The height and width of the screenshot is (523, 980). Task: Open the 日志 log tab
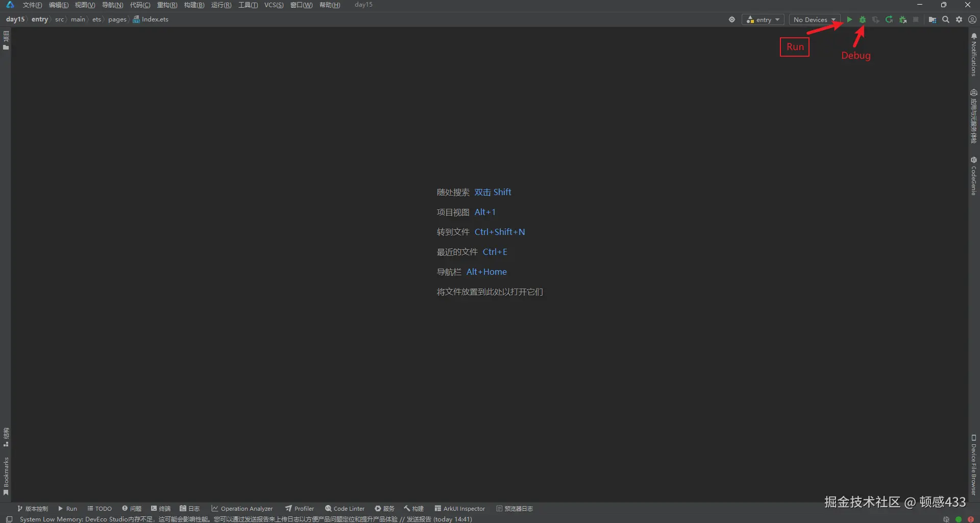pos(190,509)
